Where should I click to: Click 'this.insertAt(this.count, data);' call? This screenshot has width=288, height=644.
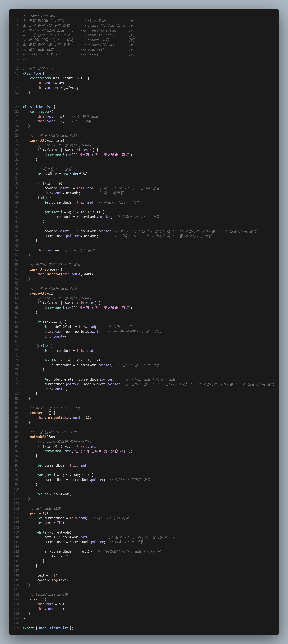(66, 274)
